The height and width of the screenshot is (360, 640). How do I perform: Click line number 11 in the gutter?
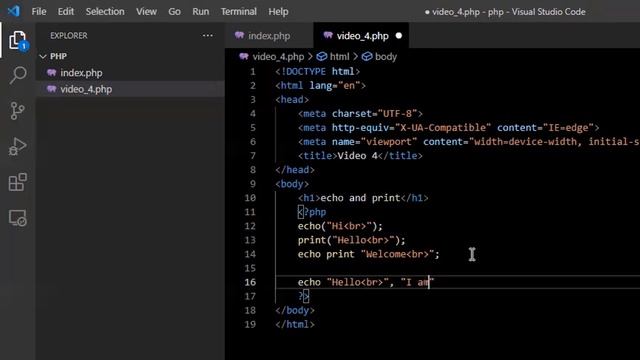tap(250, 212)
